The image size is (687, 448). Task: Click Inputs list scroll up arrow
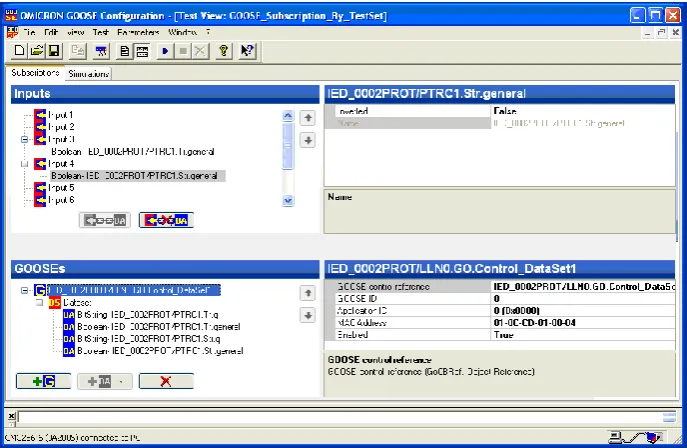point(288,116)
